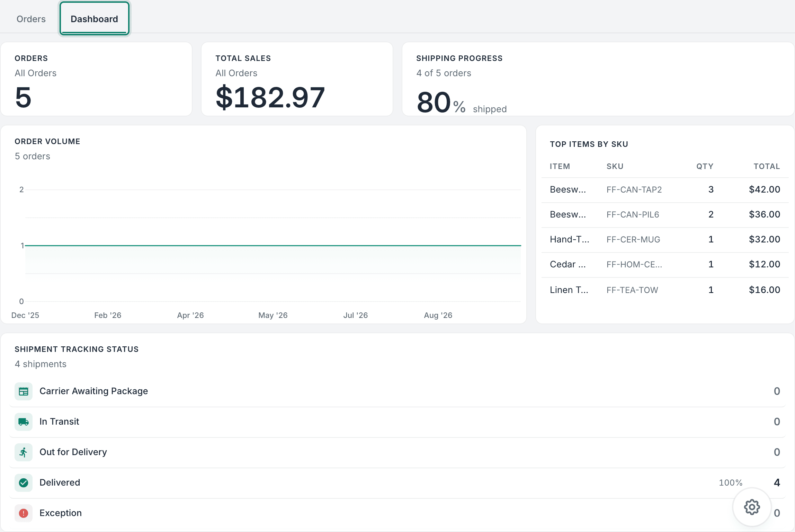The height and width of the screenshot is (532, 795).
Task: Click the '4 of 5 orders' subtitle
Action: [x=444, y=73]
